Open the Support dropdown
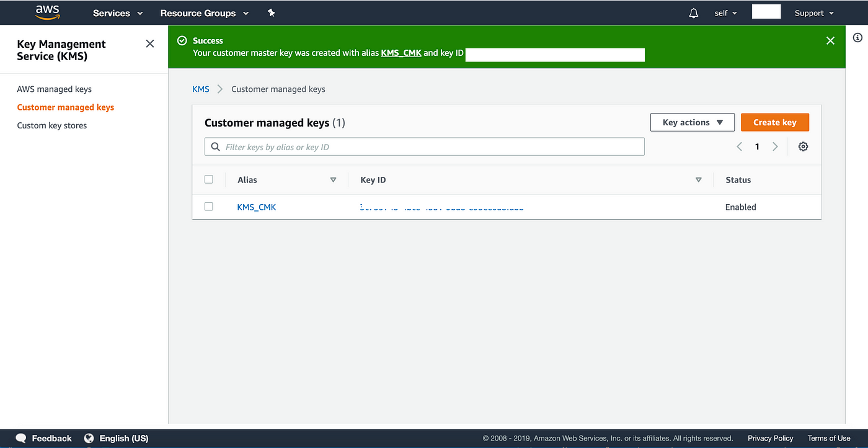 click(x=813, y=13)
